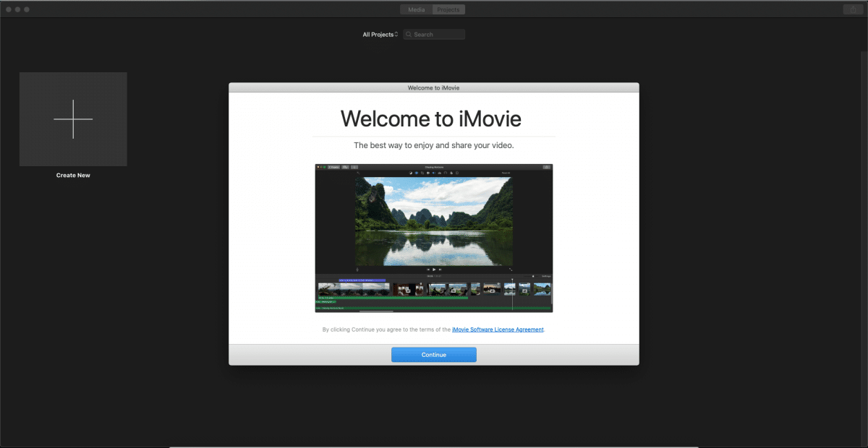This screenshot has height=448, width=868.
Task: Click the skip-back icon in the preview image
Action: pyautogui.click(x=427, y=270)
